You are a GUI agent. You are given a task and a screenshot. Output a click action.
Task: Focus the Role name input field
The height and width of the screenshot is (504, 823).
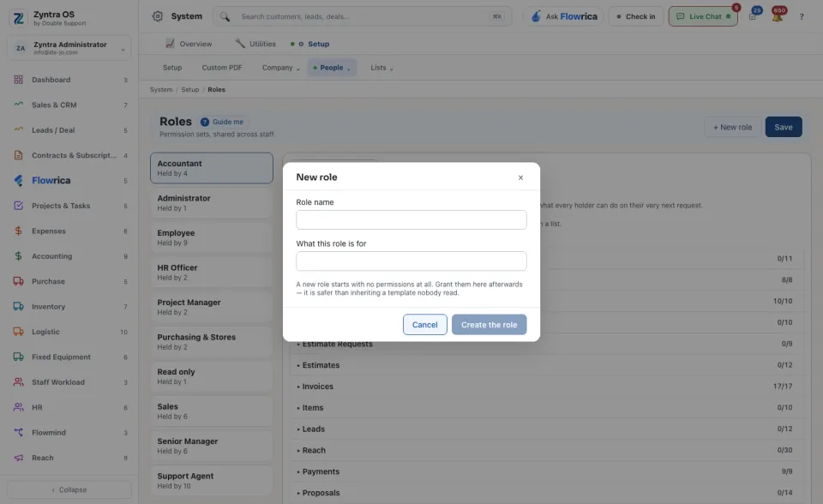[x=411, y=220]
